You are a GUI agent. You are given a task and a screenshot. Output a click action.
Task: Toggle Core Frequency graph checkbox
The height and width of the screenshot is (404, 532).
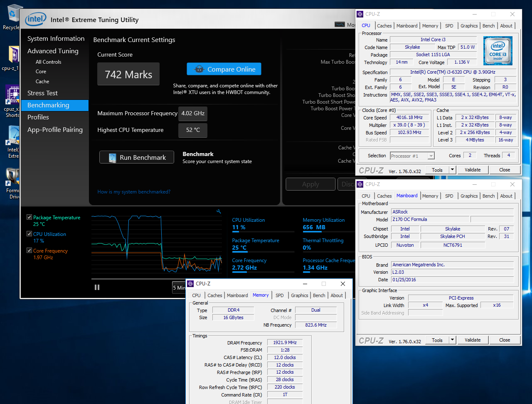29,250
